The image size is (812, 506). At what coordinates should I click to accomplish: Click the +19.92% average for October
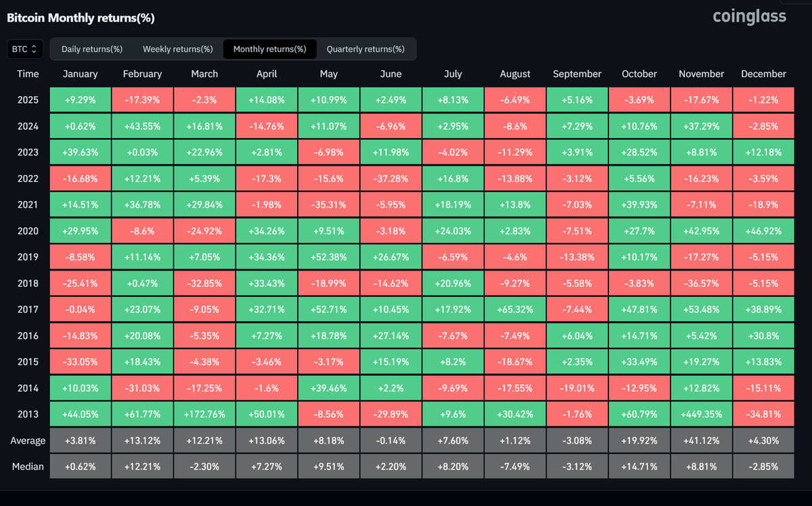pyautogui.click(x=639, y=441)
